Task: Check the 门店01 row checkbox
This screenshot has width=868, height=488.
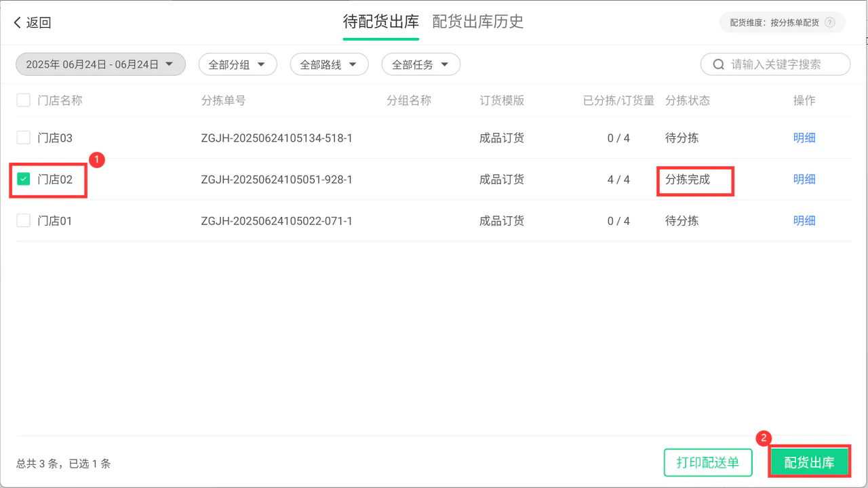Action: tap(24, 220)
